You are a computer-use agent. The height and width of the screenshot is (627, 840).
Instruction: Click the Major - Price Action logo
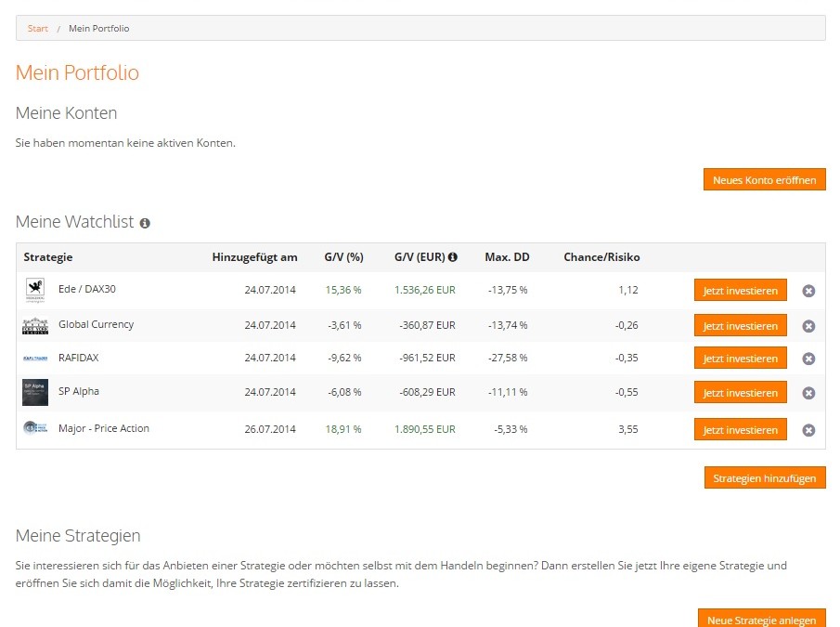[x=34, y=428]
